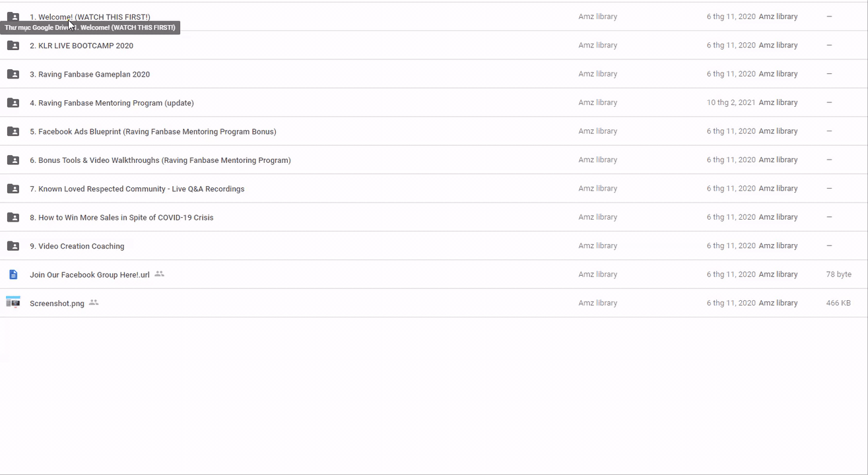The width and height of the screenshot is (868, 475).
Task: Click the 10 thg 2, 2021 modified date
Action: pos(731,103)
